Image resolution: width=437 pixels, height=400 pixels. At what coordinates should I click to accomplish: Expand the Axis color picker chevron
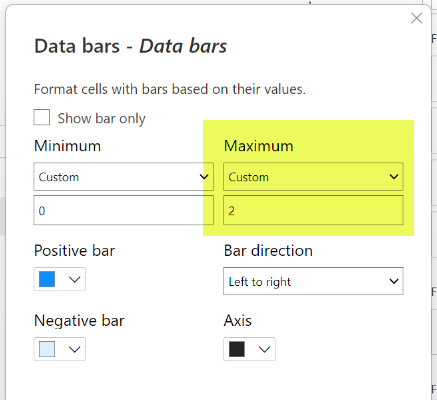click(x=264, y=349)
